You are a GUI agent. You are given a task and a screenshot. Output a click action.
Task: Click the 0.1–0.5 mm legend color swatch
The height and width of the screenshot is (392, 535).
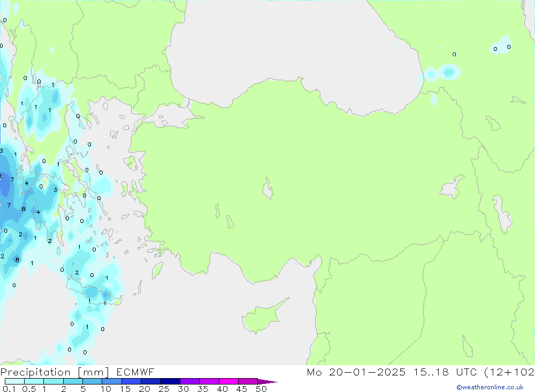pos(14,381)
